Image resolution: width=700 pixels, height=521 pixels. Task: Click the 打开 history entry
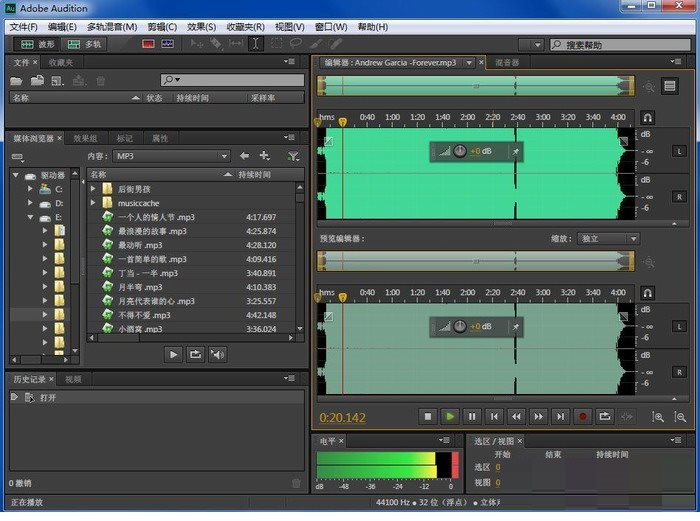pos(156,397)
